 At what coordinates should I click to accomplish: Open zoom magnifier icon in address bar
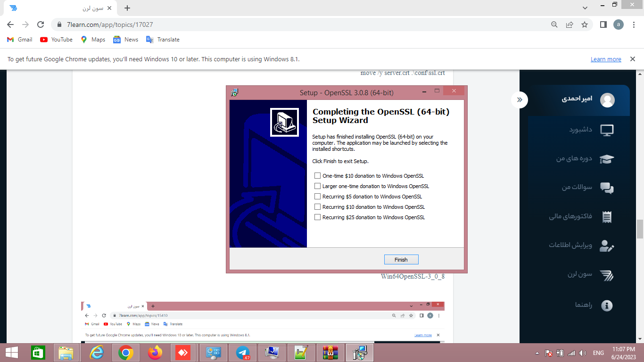pos(554,25)
